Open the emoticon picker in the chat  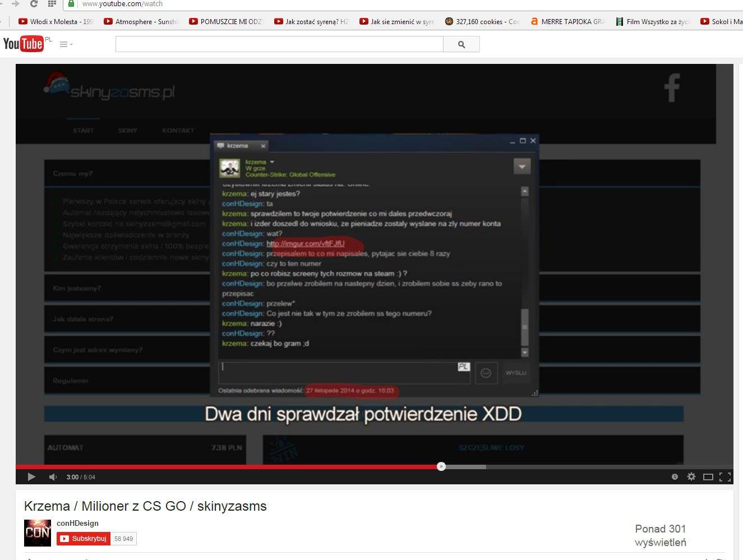pos(486,373)
